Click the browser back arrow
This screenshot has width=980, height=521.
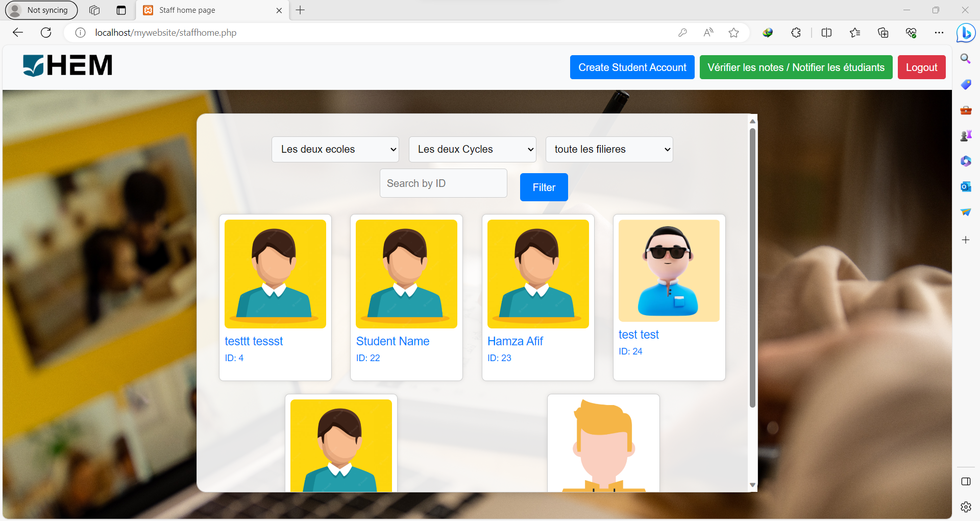pyautogui.click(x=18, y=33)
